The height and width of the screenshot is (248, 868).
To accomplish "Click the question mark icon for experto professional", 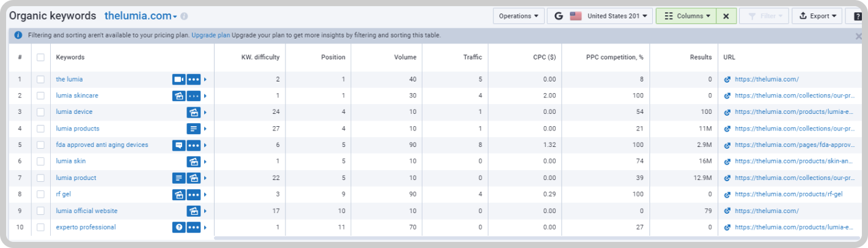I will click(178, 228).
